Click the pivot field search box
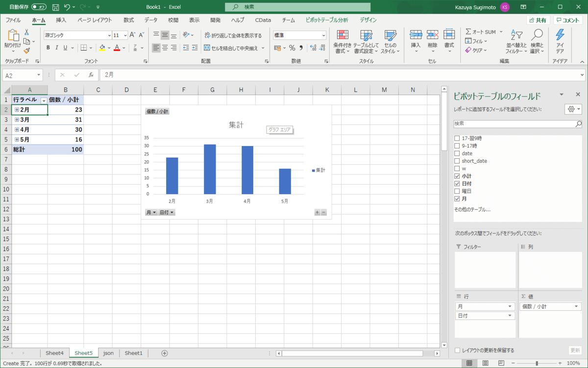Viewport: 588px width, 368px height. (x=514, y=124)
